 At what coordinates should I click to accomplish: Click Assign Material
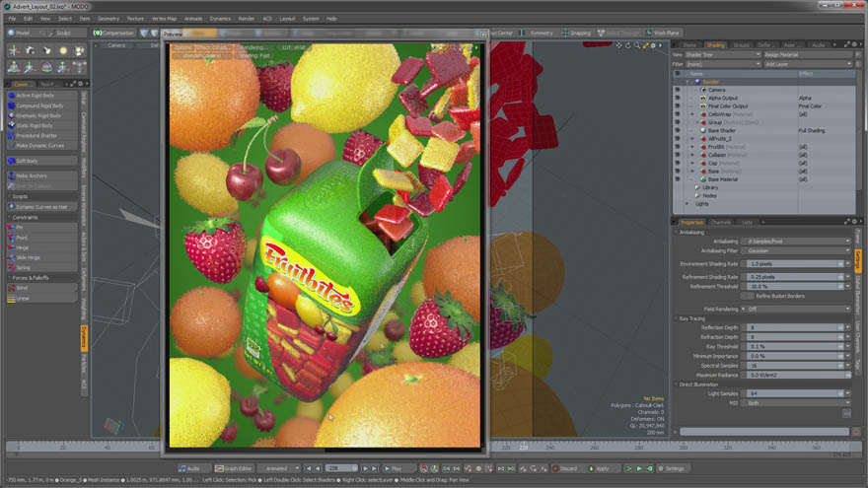point(808,55)
